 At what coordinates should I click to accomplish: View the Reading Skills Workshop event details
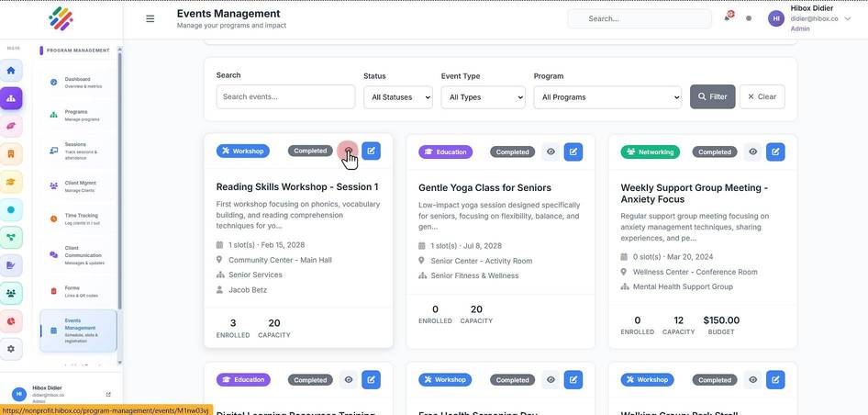click(x=348, y=151)
